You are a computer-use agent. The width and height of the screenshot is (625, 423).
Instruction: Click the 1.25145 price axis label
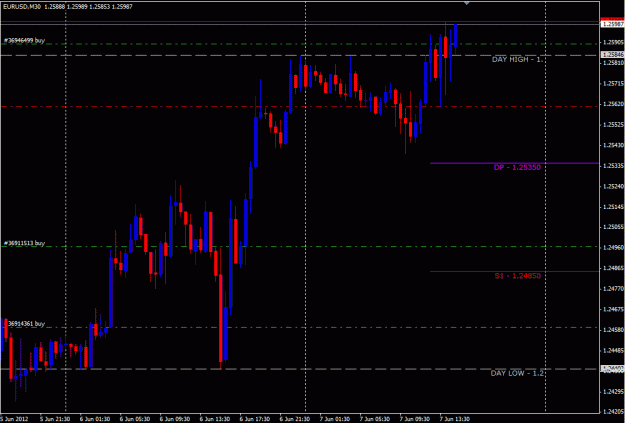(x=613, y=207)
